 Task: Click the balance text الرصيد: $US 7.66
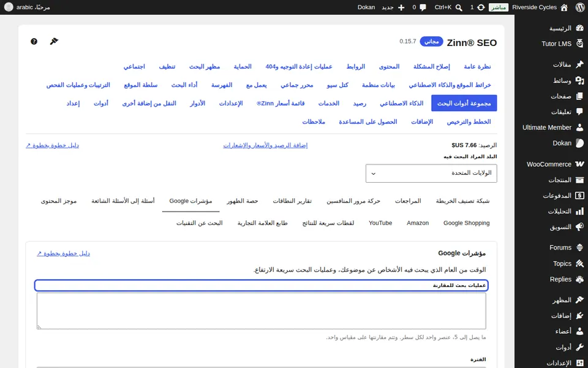[474, 145]
